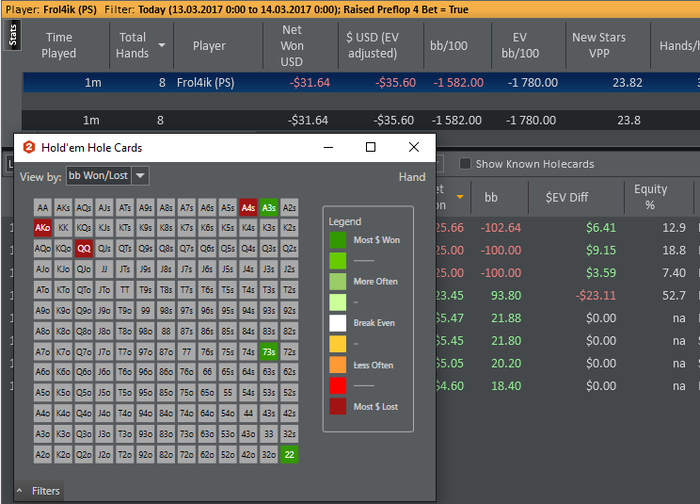Sort by $ USD (EV adjusted) header
The height and width of the screenshot is (504, 700).
pos(372,45)
